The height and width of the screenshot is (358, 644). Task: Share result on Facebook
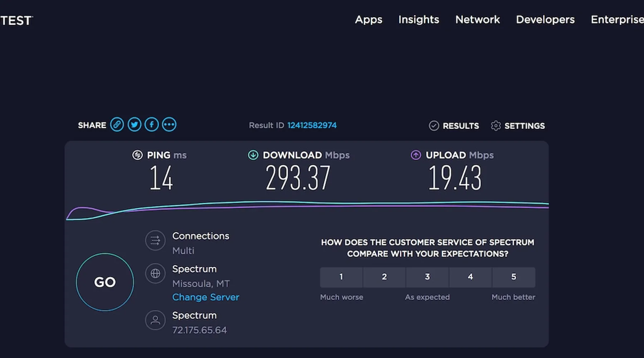click(x=152, y=125)
